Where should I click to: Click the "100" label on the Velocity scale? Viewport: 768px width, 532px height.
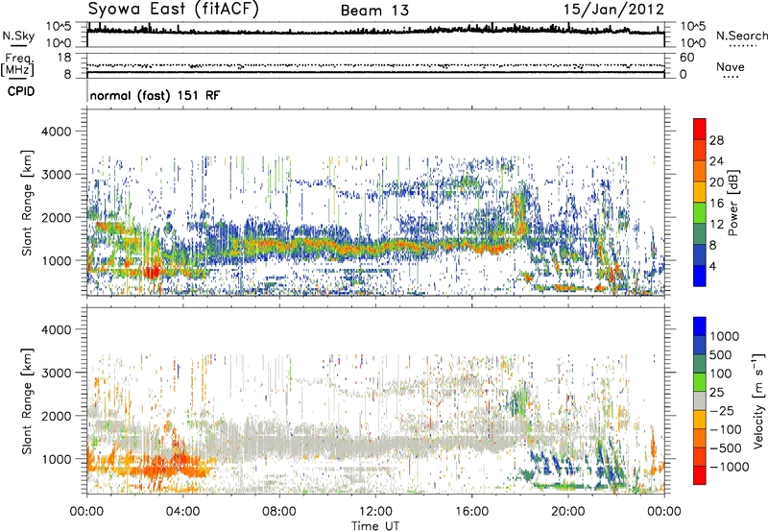click(721, 374)
